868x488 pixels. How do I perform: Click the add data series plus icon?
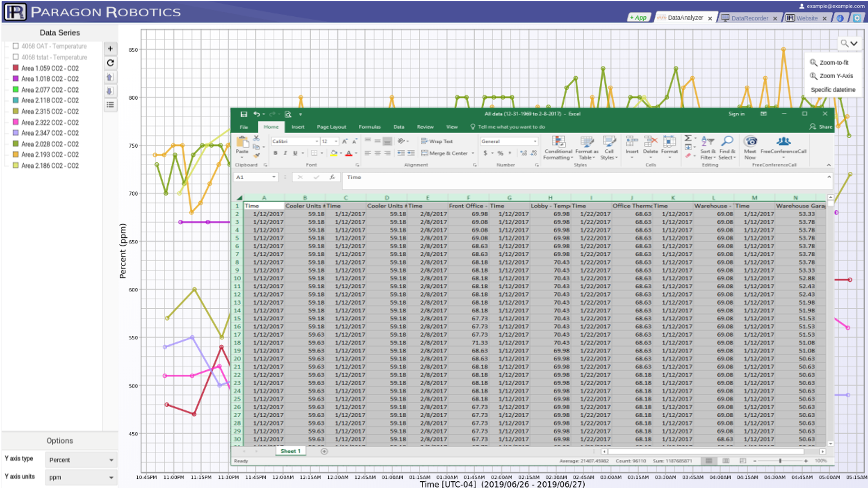pos(110,49)
